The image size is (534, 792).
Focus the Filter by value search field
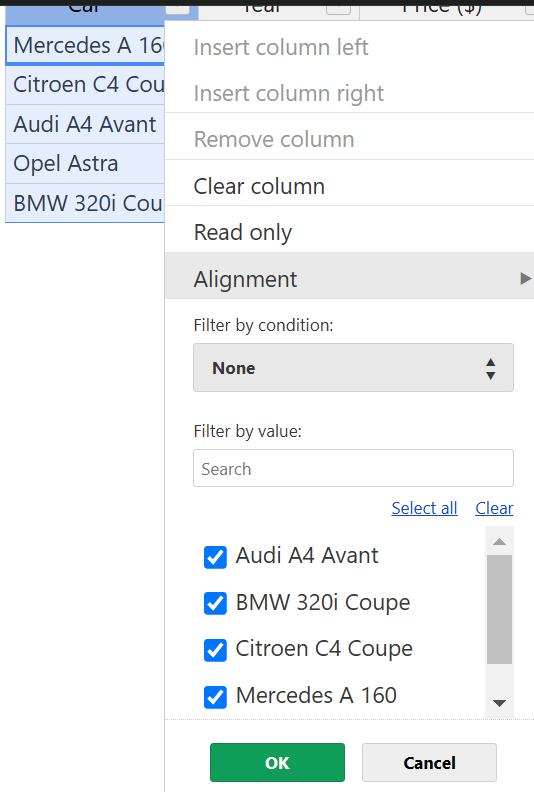[353, 468]
